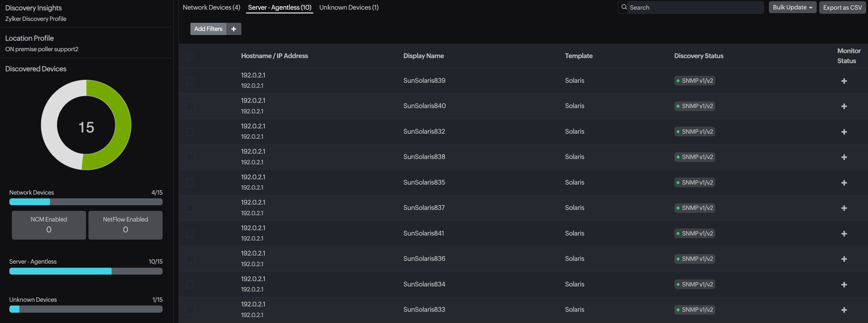Screen dimensions: 868x323
Task: Switch to Network Devices (4) tab
Action: click(x=211, y=7)
